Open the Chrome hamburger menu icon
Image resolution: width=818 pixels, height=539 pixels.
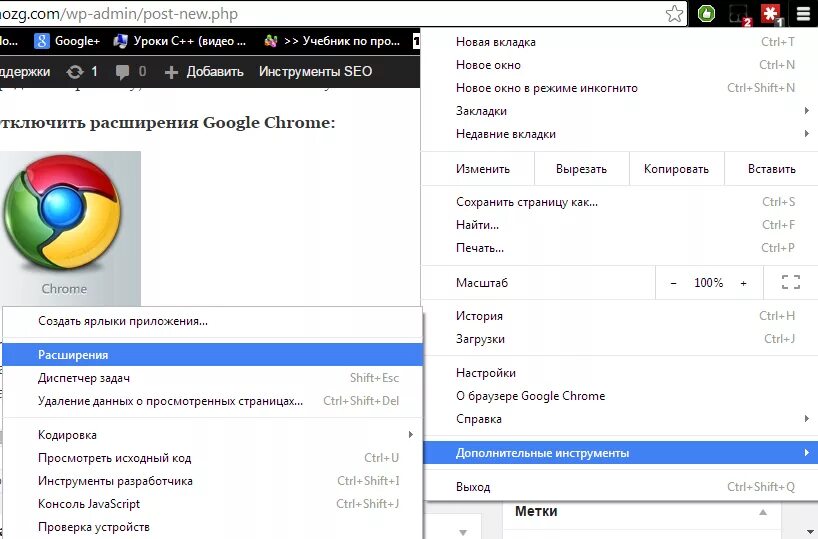(x=803, y=14)
